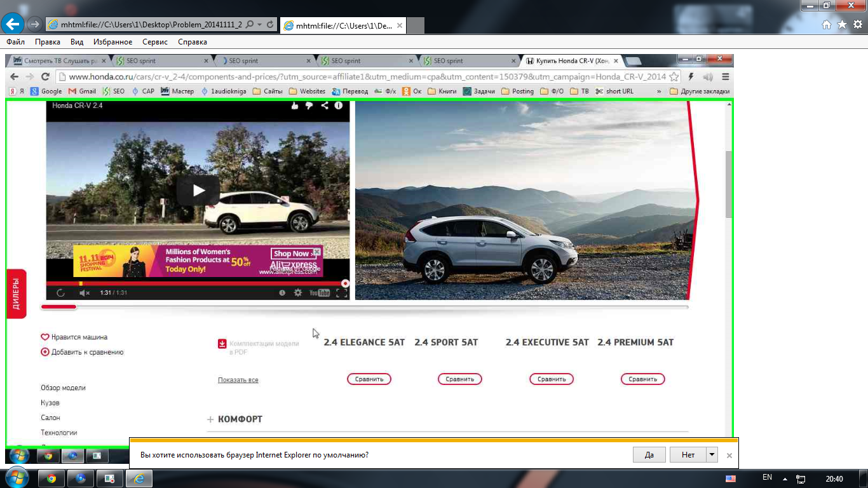Image resolution: width=868 pixels, height=488 pixels.
Task: Show video info via the i icon
Action: click(339, 105)
